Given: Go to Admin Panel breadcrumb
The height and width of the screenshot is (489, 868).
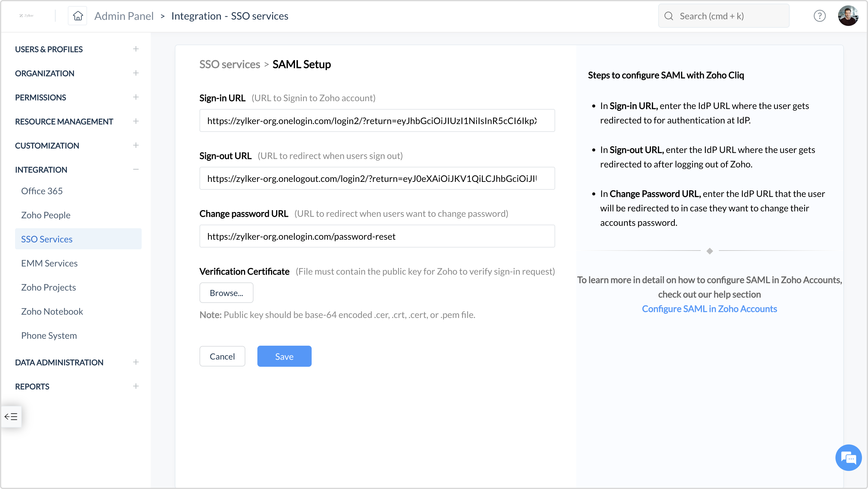Looking at the screenshot, I should point(124,16).
